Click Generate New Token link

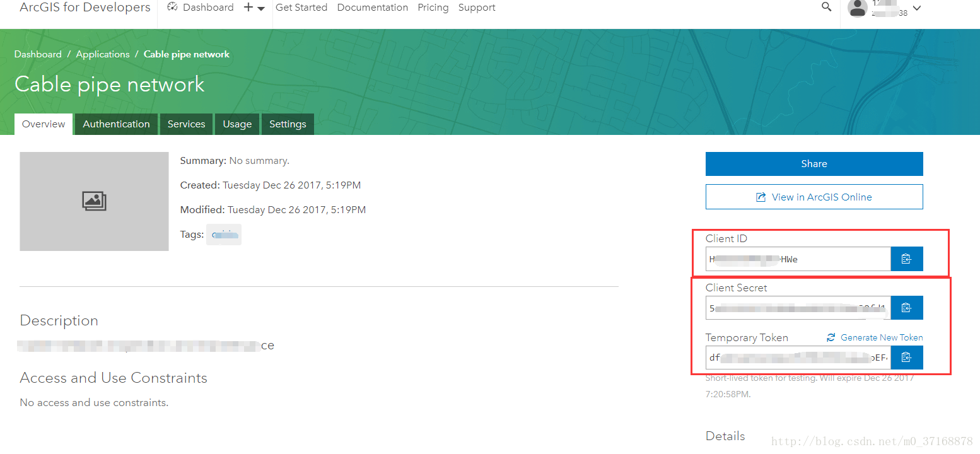(882, 337)
